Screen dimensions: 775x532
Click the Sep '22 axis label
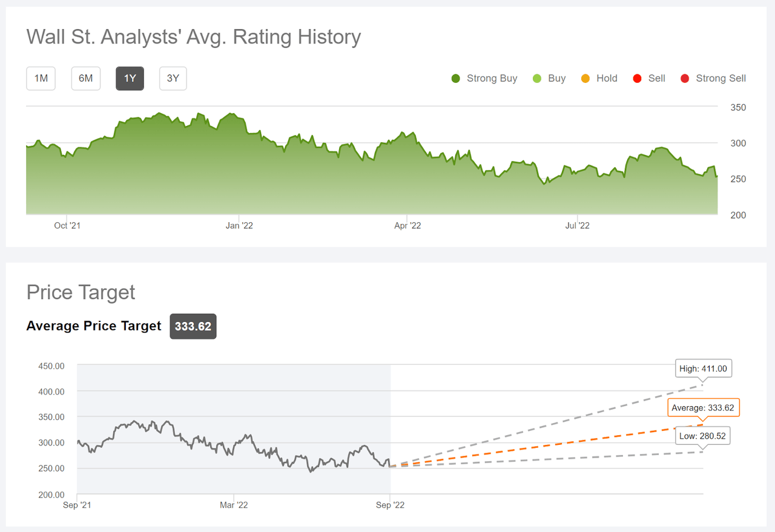391,505
